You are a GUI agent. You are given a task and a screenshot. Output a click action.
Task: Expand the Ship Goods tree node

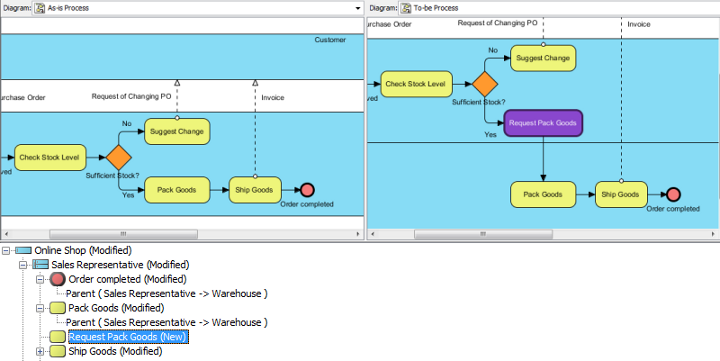(40, 352)
